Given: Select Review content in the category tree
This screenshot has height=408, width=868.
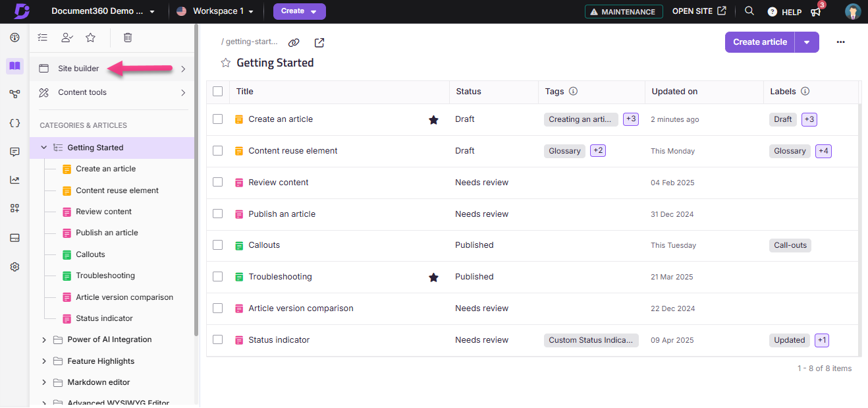Looking at the screenshot, I should coord(103,212).
